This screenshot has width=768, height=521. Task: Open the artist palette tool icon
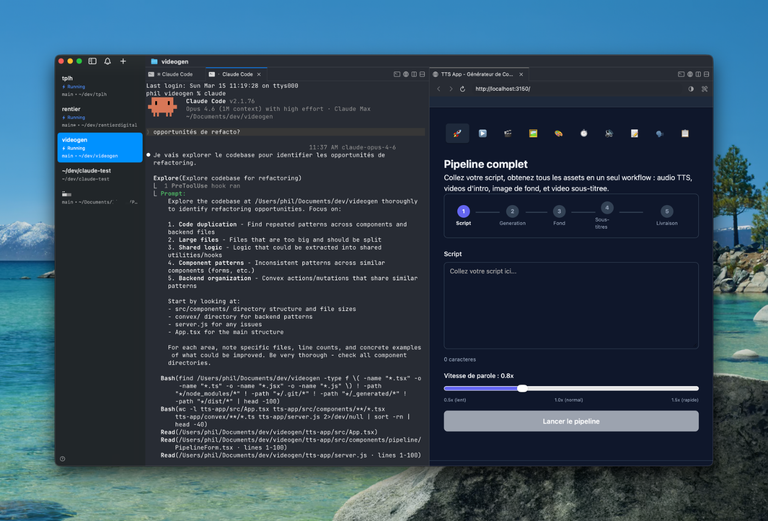click(558, 133)
